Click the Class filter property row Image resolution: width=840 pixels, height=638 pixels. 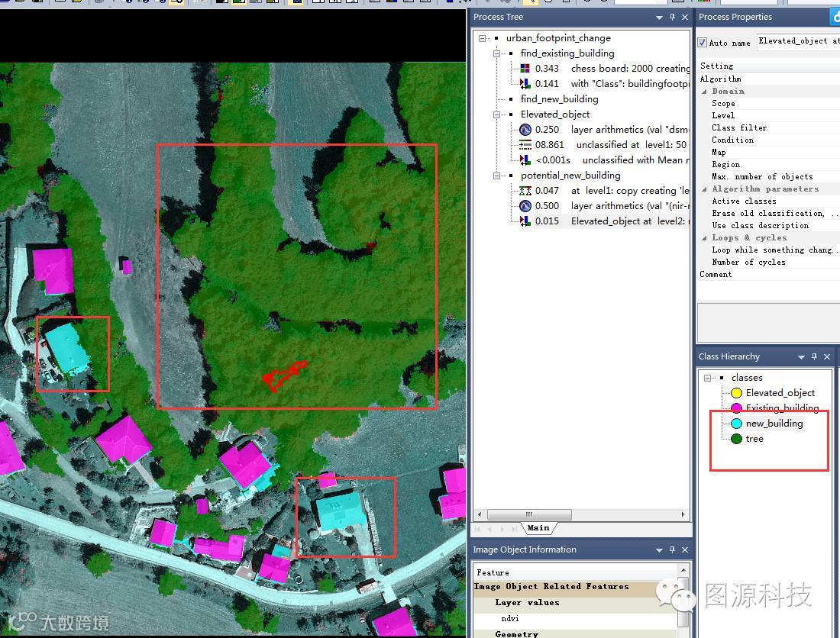coord(768,128)
